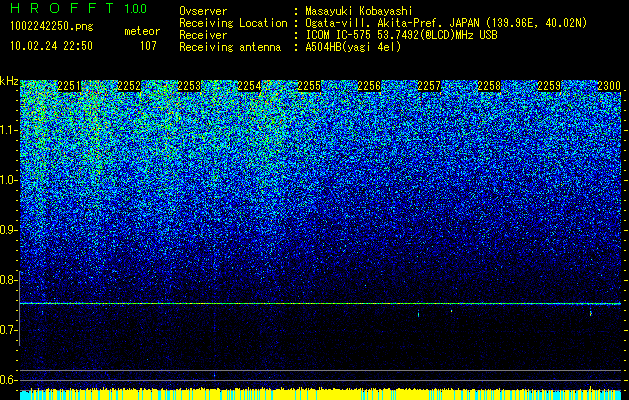
Task: Click the yellow signal level bar at bottom
Action: coord(320,394)
